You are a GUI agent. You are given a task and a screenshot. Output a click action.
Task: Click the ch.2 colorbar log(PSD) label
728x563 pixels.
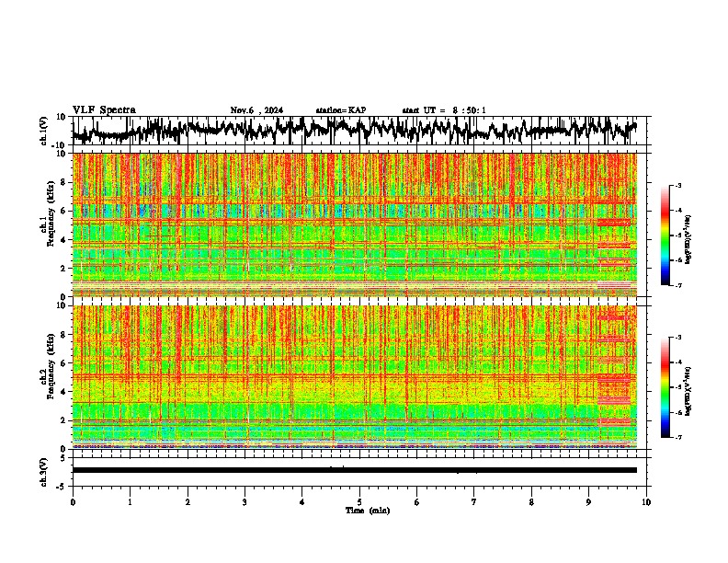click(688, 391)
